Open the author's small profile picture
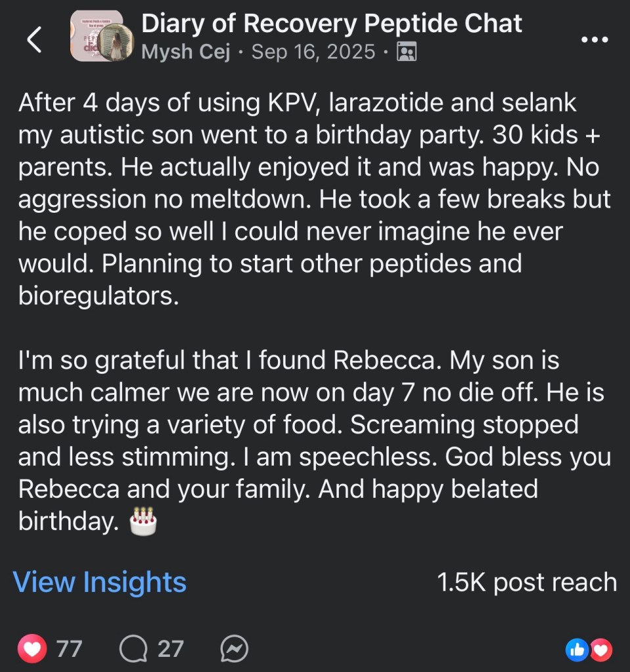The width and height of the screenshot is (630, 672). [x=116, y=44]
